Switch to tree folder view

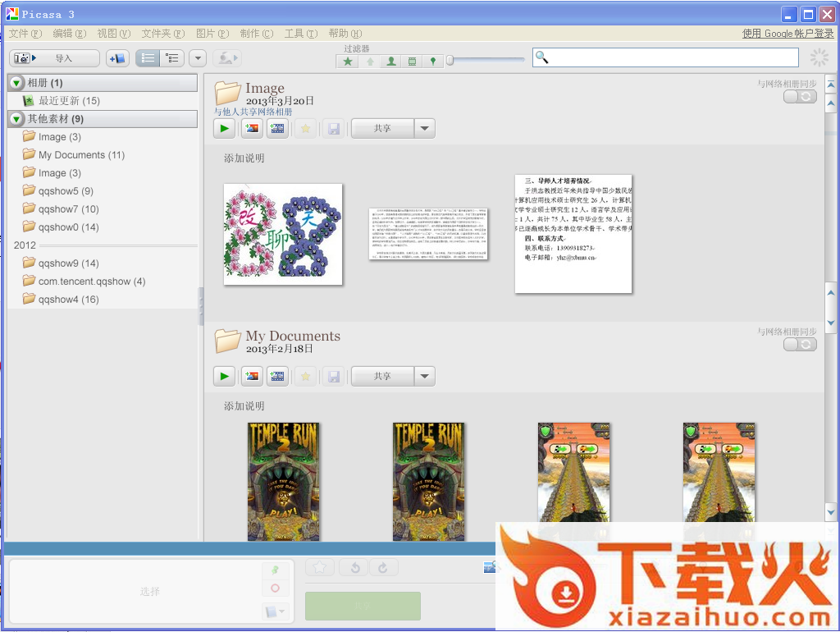tap(171, 58)
